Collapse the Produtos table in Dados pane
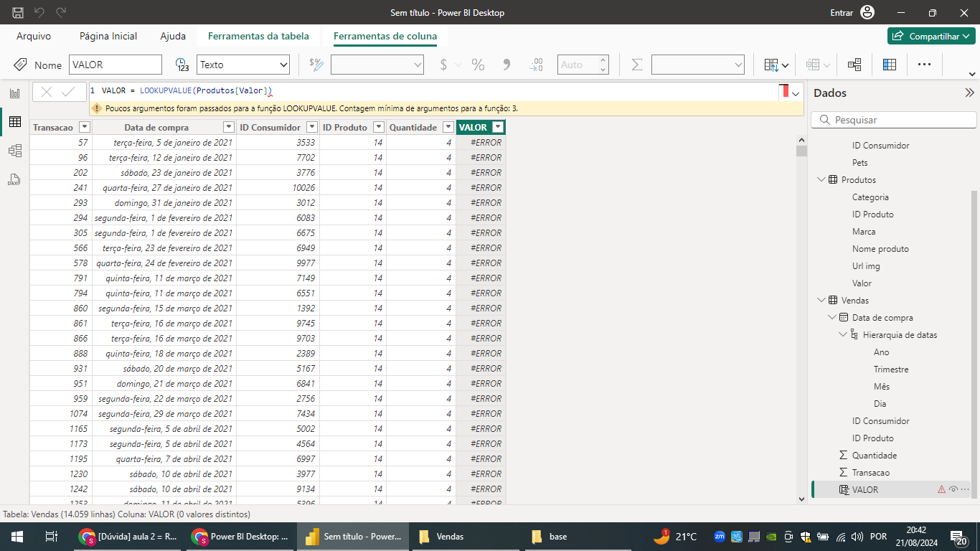 [821, 179]
